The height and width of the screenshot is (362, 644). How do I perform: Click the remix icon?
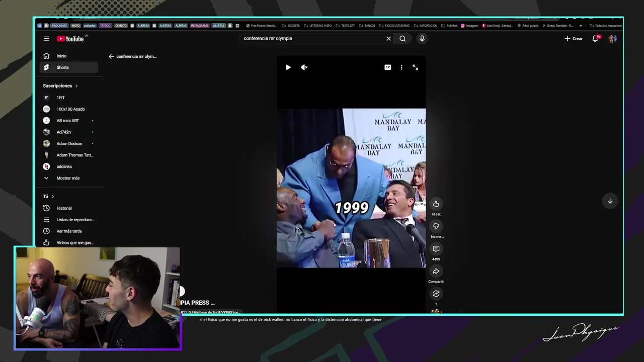point(436,294)
